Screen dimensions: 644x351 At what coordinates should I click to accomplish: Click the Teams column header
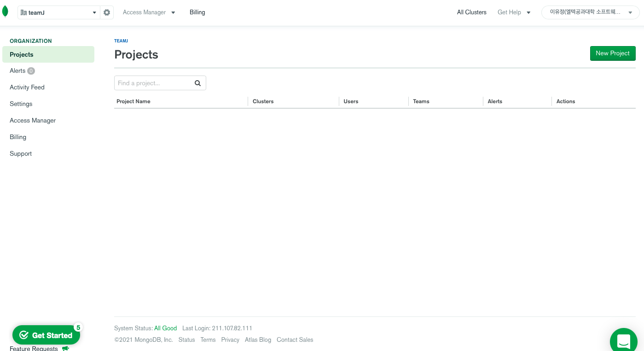(421, 101)
